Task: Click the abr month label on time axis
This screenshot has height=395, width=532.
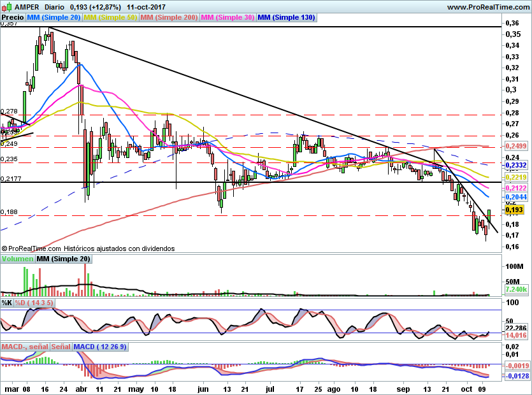Action: (82, 389)
